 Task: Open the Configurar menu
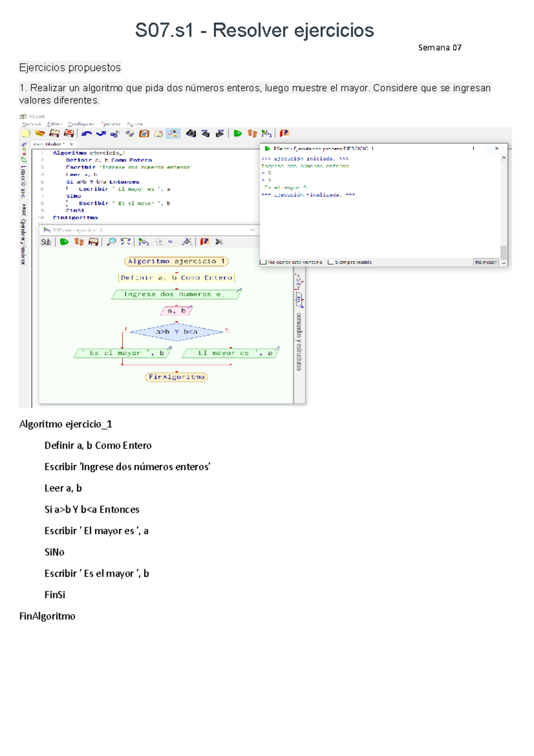coord(81,124)
